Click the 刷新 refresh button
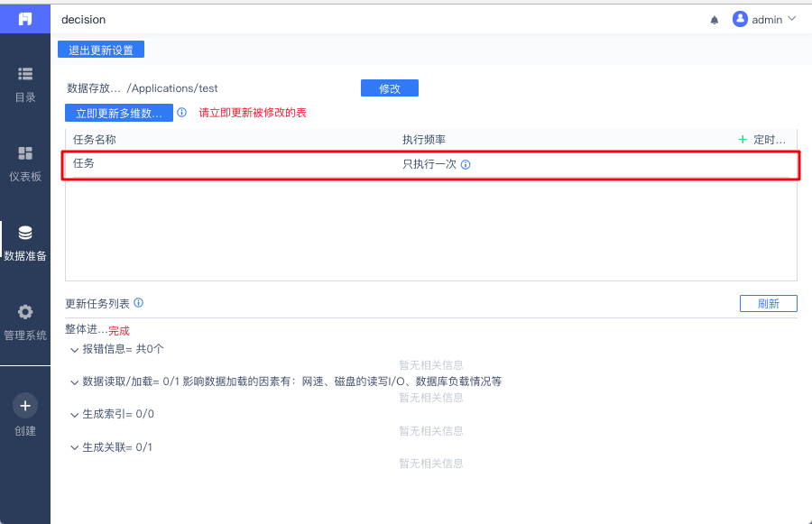This screenshot has width=812, height=524. pyautogui.click(x=768, y=303)
